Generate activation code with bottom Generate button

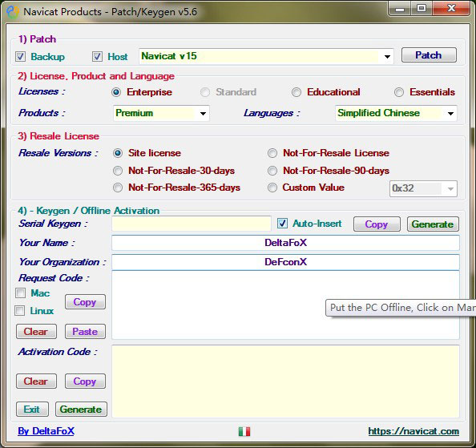click(81, 410)
